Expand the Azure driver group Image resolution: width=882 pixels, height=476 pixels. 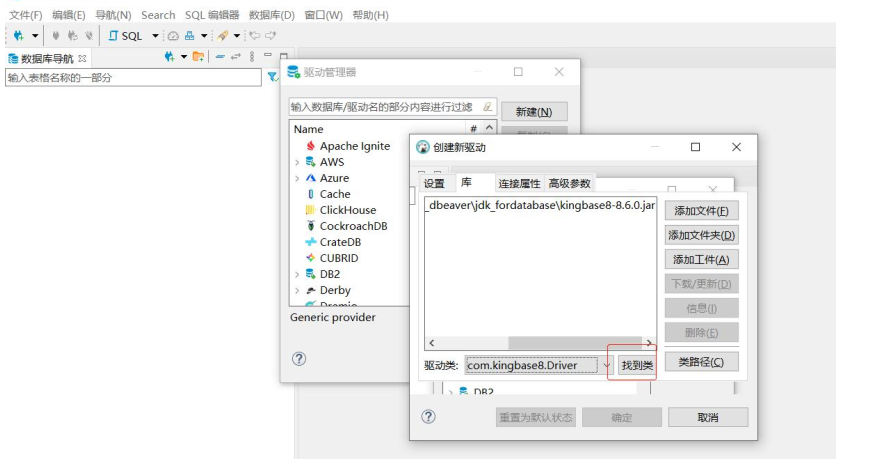pos(297,178)
